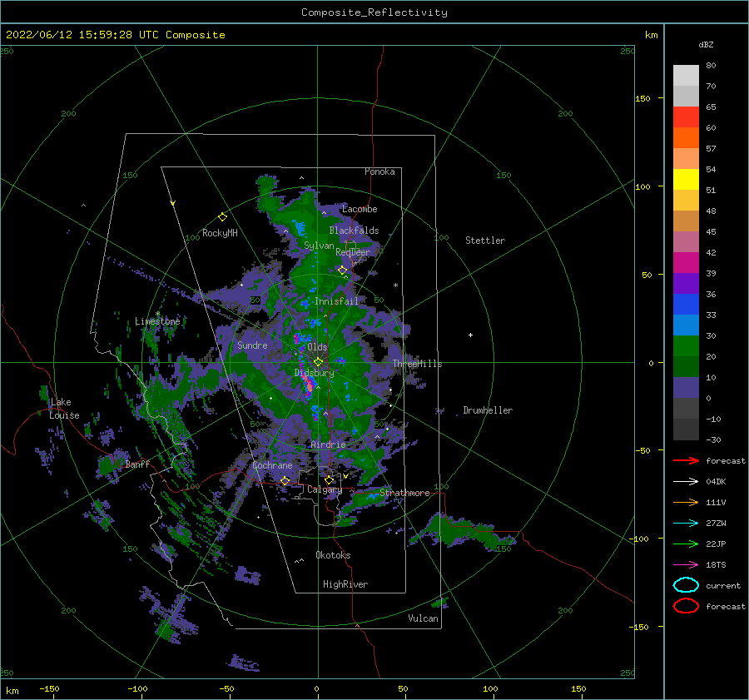Click the Innisfail city label
This screenshot has height=700, width=749.
[x=336, y=301]
